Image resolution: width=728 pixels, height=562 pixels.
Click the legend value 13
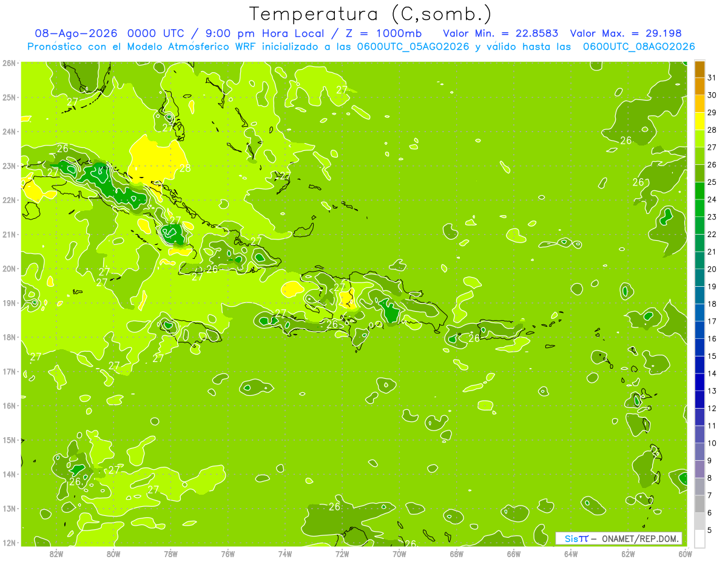point(712,391)
